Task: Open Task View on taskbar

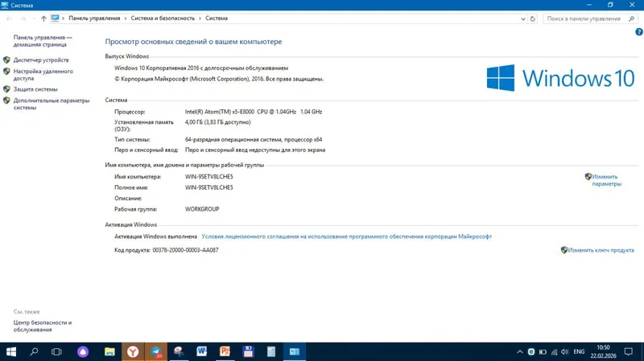Action: [56, 351]
